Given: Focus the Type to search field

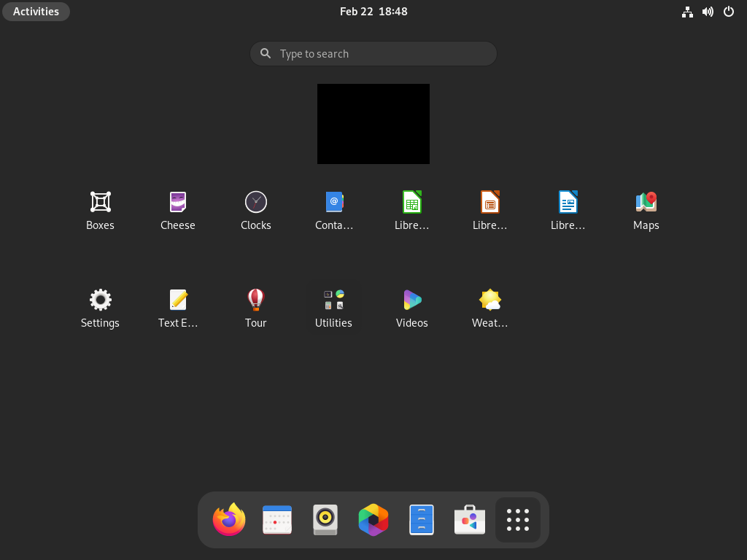Looking at the screenshot, I should 373,53.
